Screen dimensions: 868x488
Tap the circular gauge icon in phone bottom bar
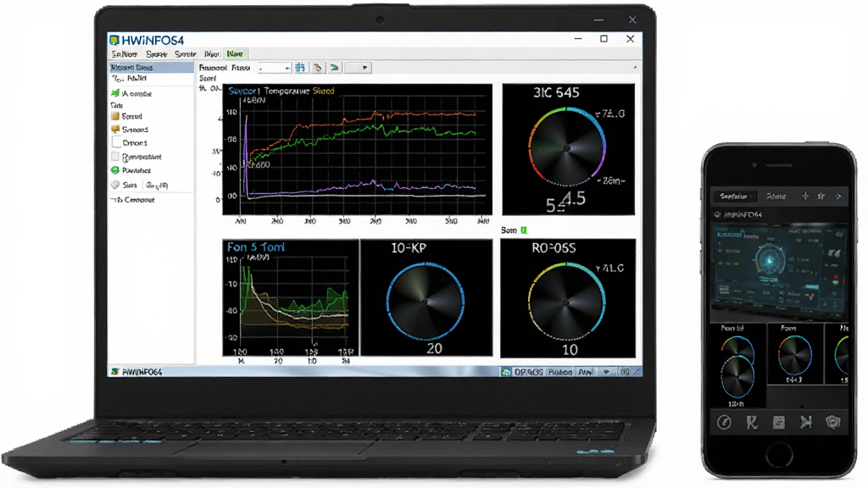[724, 423]
